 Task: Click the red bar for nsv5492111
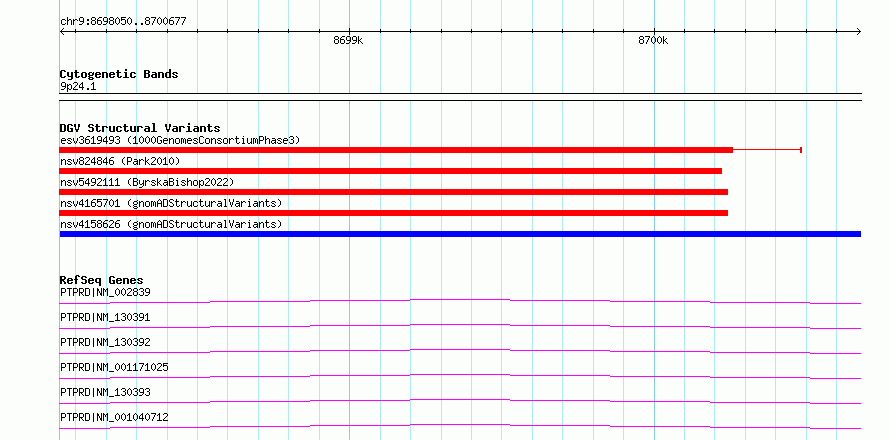393,192
